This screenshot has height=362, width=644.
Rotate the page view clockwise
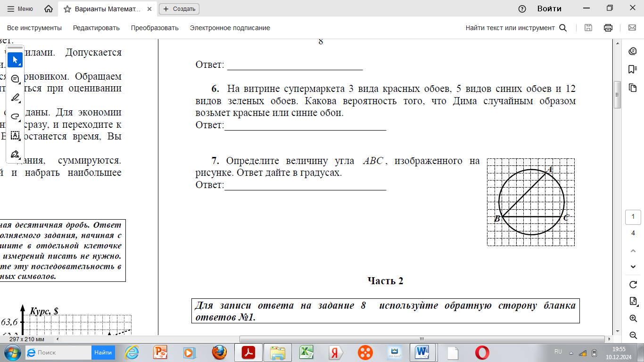click(633, 285)
